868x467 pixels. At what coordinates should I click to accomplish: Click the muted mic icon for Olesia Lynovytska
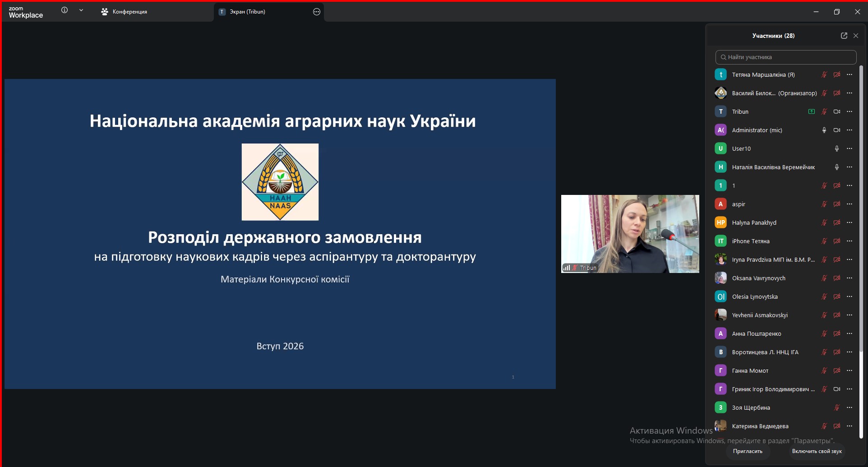point(824,296)
